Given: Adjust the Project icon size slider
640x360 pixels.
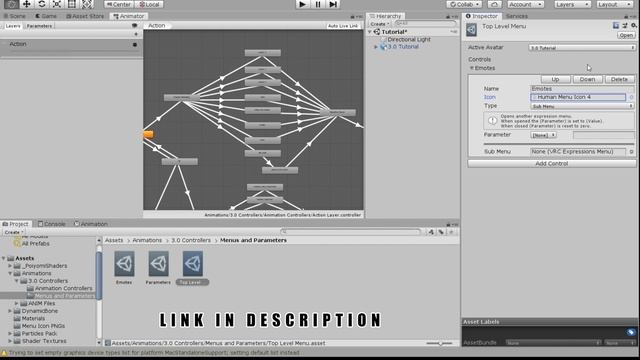Looking at the screenshot, I should coord(440,344).
